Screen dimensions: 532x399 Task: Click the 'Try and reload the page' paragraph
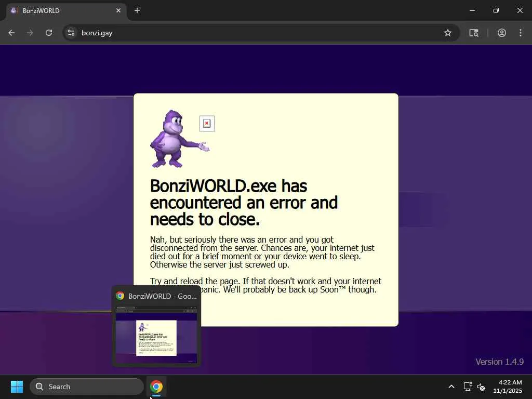click(265, 285)
